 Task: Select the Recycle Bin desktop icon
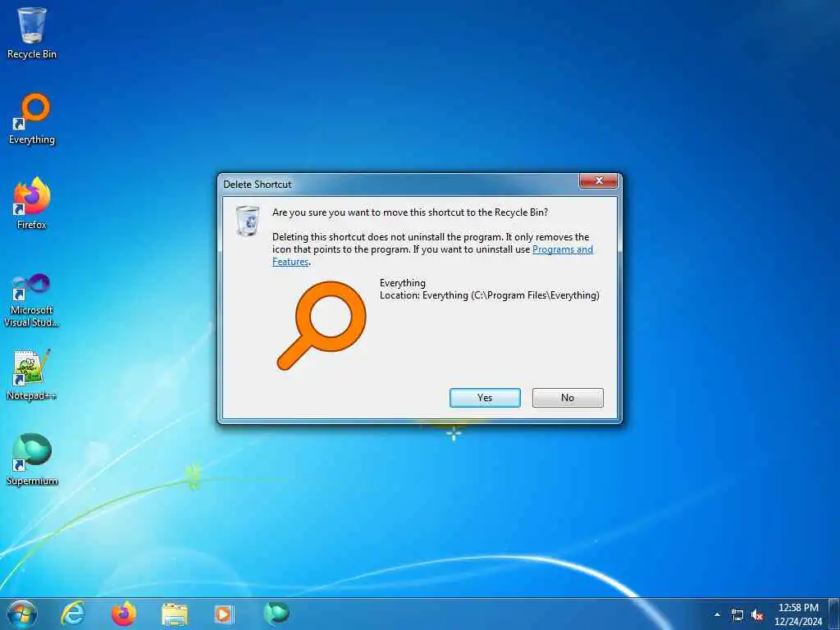[x=32, y=33]
